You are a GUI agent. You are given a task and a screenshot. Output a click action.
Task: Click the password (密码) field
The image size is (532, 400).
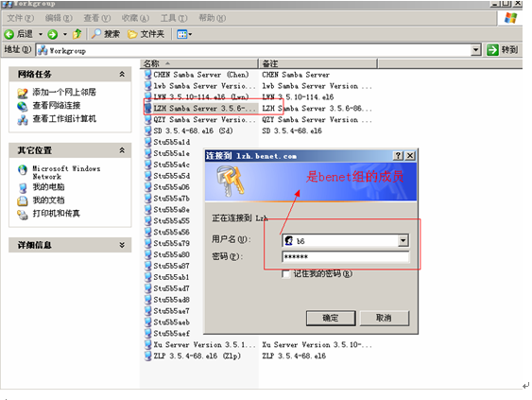[346, 256]
